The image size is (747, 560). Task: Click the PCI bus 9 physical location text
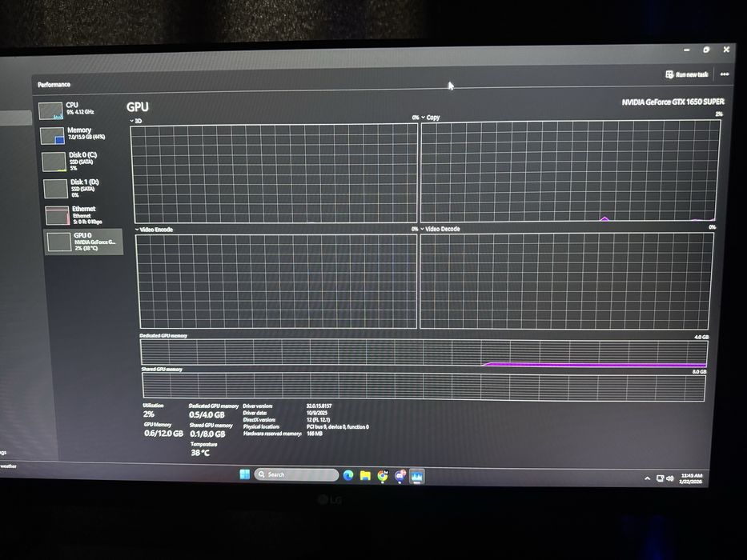(x=338, y=426)
